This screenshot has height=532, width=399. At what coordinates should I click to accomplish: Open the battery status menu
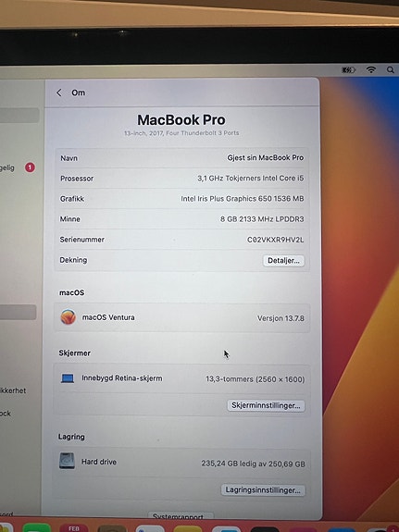pyautogui.click(x=348, y=70)
